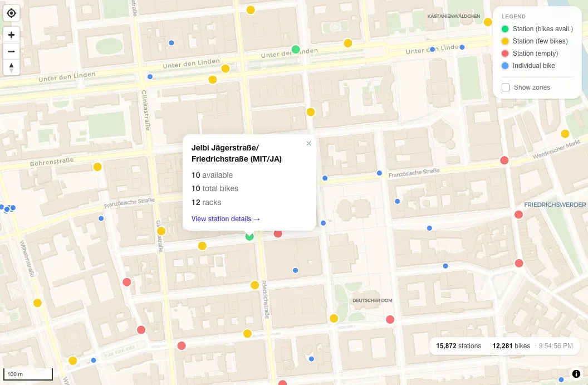Zoom in with the plus button

click(x=11, y=35)
